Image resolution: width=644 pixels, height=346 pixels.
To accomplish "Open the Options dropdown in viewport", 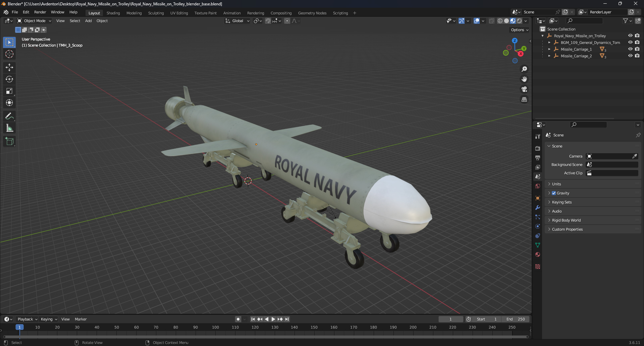I will (x=520, y=30).
